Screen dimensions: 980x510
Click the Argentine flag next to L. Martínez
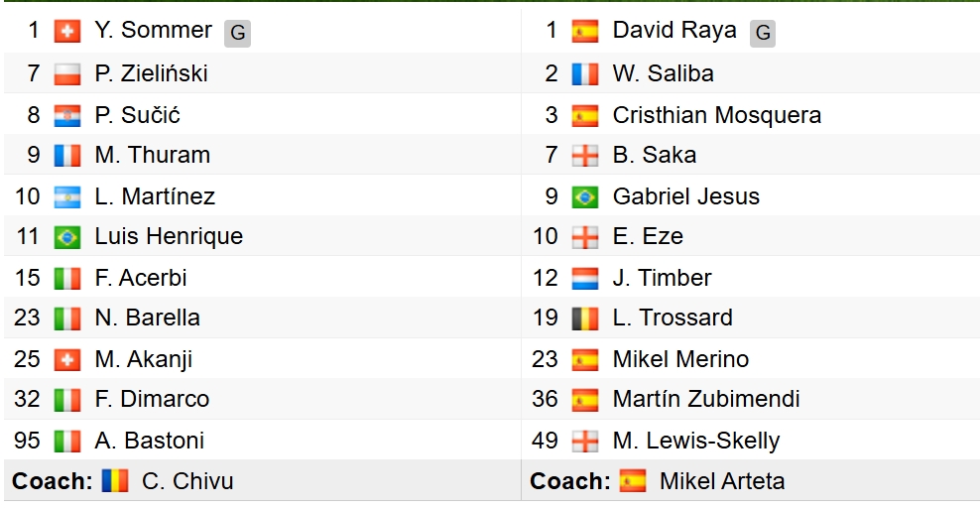click(67, 196)
